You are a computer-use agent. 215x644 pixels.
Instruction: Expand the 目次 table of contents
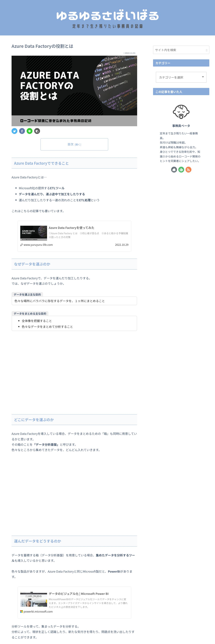click(x=74, y=144)
